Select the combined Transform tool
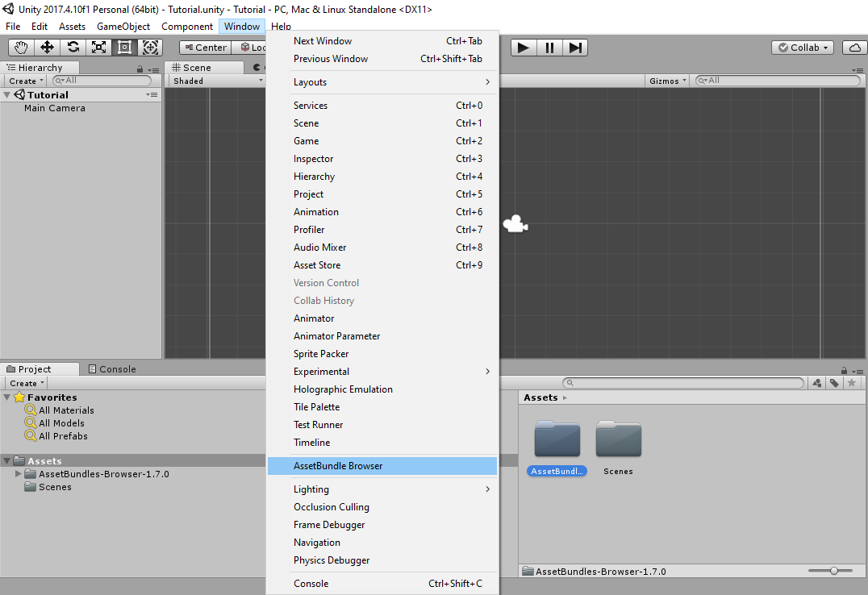 click(150, 48)
